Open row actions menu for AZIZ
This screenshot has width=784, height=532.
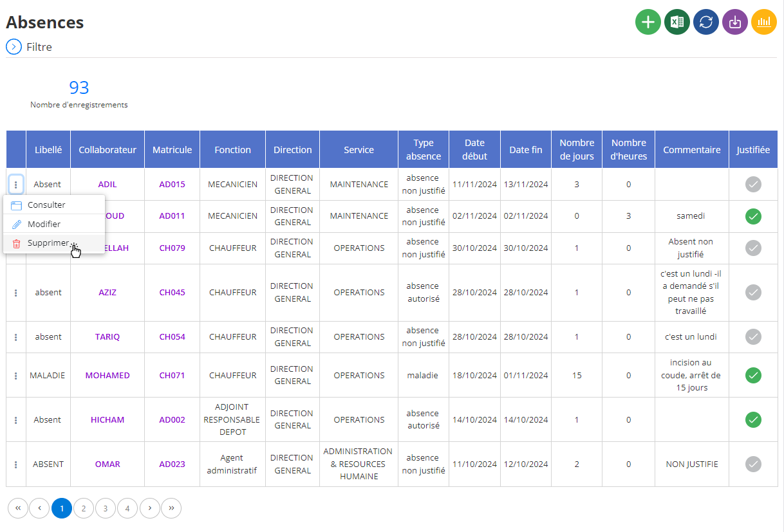[x=16, y=293]
